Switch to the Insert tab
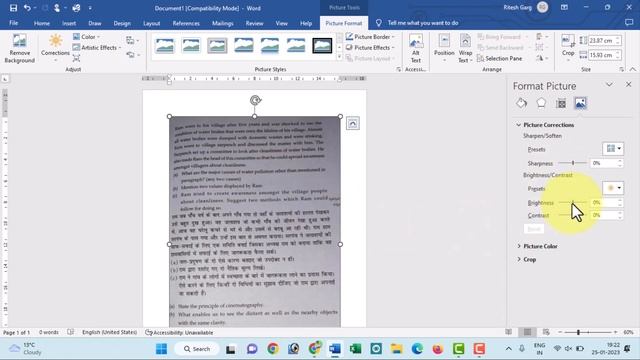 tap(69, 23)
